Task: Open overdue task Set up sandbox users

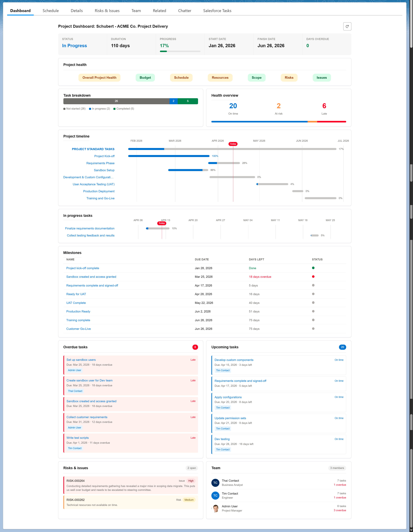Action: (81, 360)
